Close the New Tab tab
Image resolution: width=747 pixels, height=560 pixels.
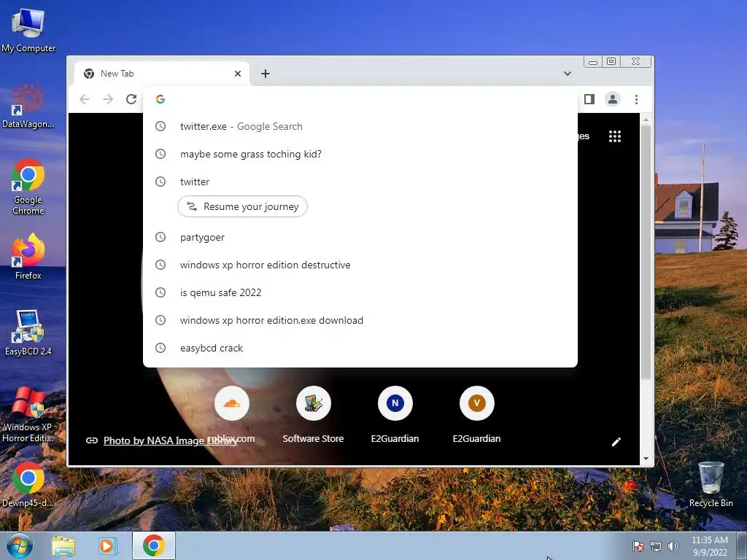(x=238, y=74)
